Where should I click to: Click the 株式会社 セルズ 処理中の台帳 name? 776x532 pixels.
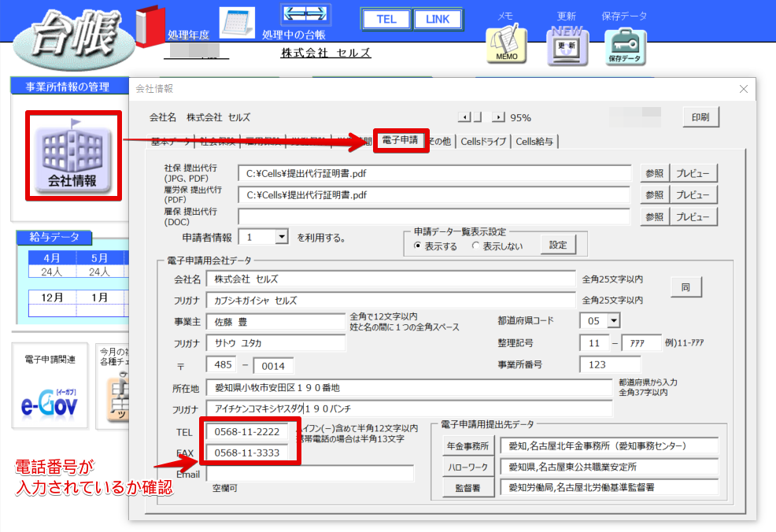(326, 53)
